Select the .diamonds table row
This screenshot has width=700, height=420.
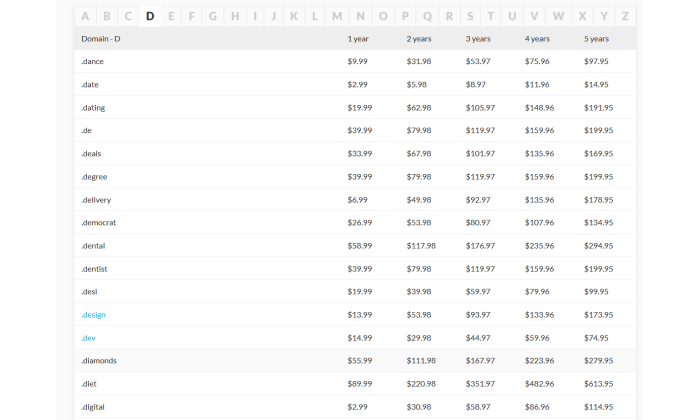[355, 361]
